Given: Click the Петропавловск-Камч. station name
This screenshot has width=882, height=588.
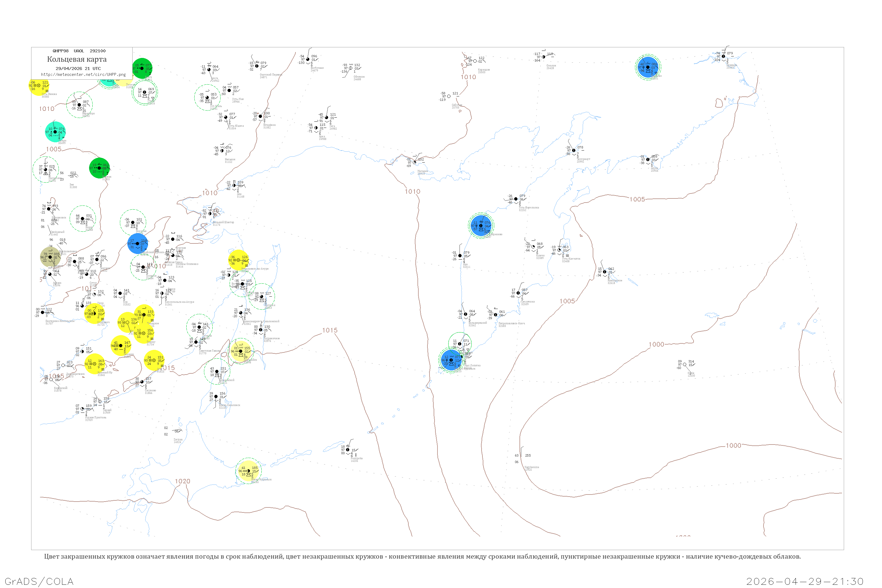Looking at the screenshot, I should click(x=512, y=323).
